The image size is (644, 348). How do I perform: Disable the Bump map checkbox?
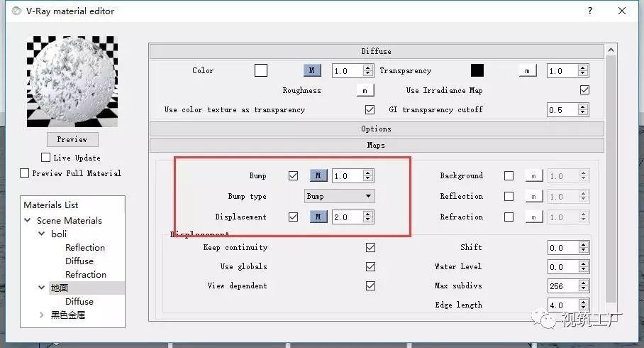[x=293, y=175]
